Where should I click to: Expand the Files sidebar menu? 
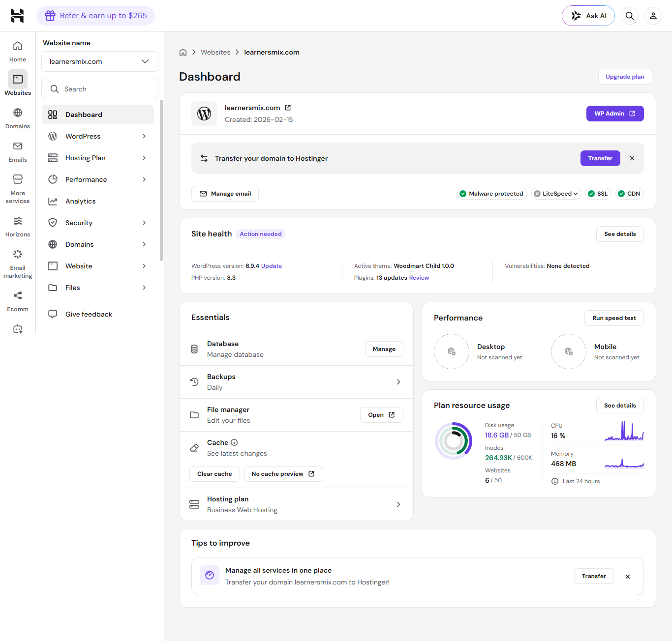[x=98, y=288]
